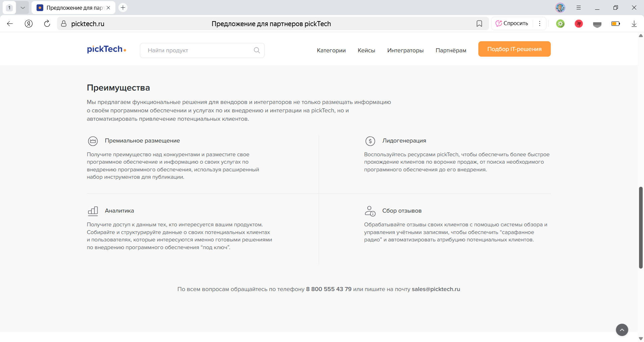Screen dimensions: 644x342
Task: Click the green gear extension icon
Action: click(x=560, y=23)
